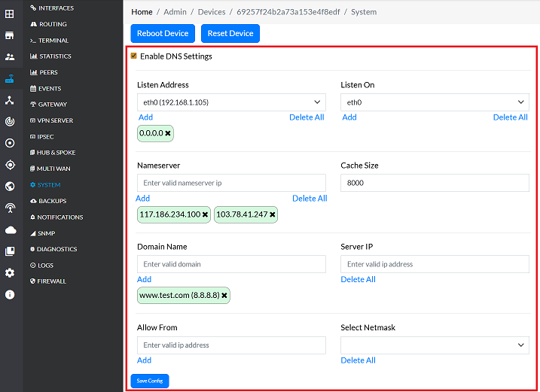This screenshot has height=392, width=540.
Task: Click the dashboard grid icon in sidebar
Action: pyautogui.click(x=10, y=14)
